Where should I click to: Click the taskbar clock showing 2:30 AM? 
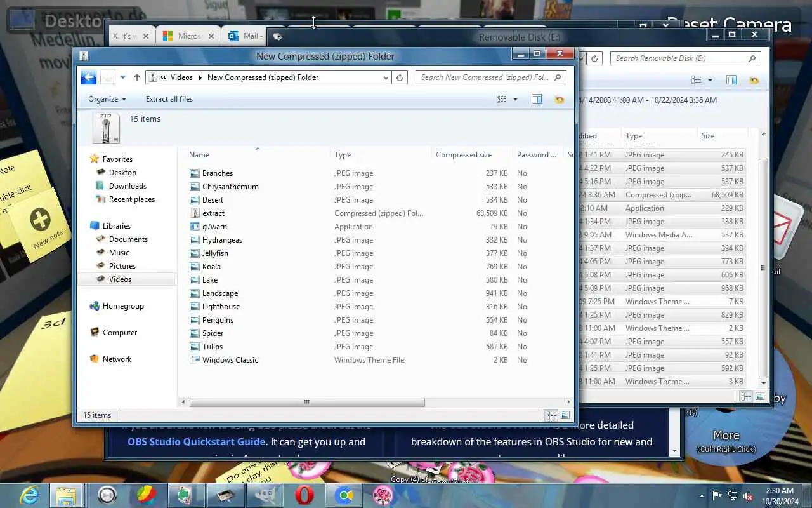click(x=779, y=496)
